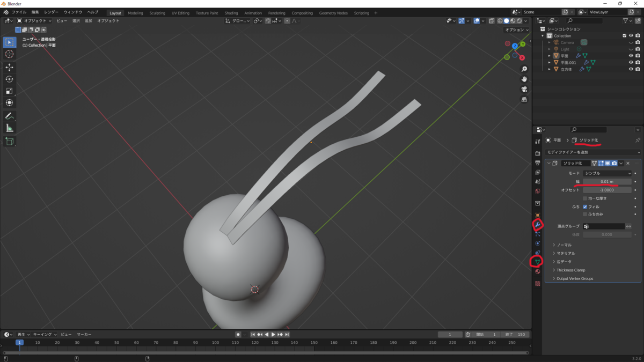
Task: Open the Render properties tab
Action: pos(538,153)
